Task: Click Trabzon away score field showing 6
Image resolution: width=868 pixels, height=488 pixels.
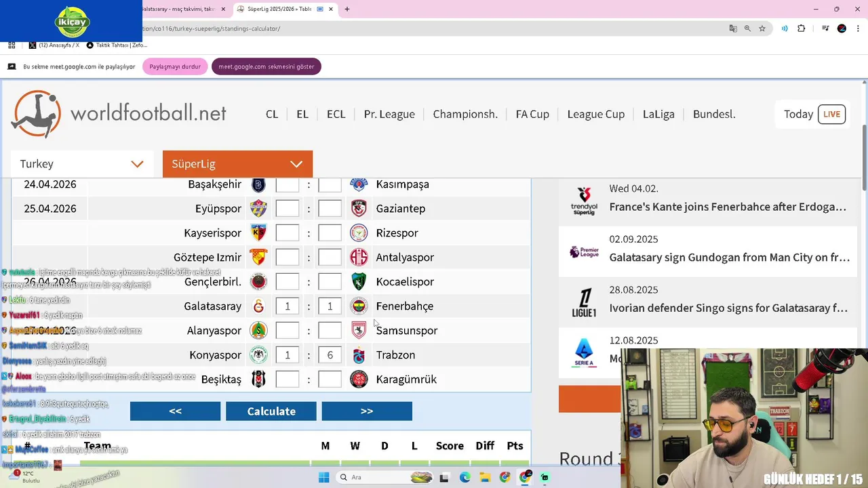Action: tap(330, 354)
